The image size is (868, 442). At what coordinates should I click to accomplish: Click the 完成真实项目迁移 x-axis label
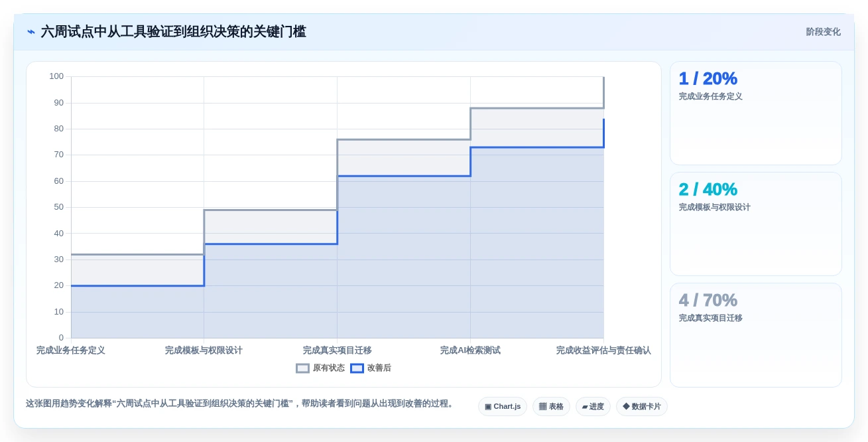tap(337, 350)
